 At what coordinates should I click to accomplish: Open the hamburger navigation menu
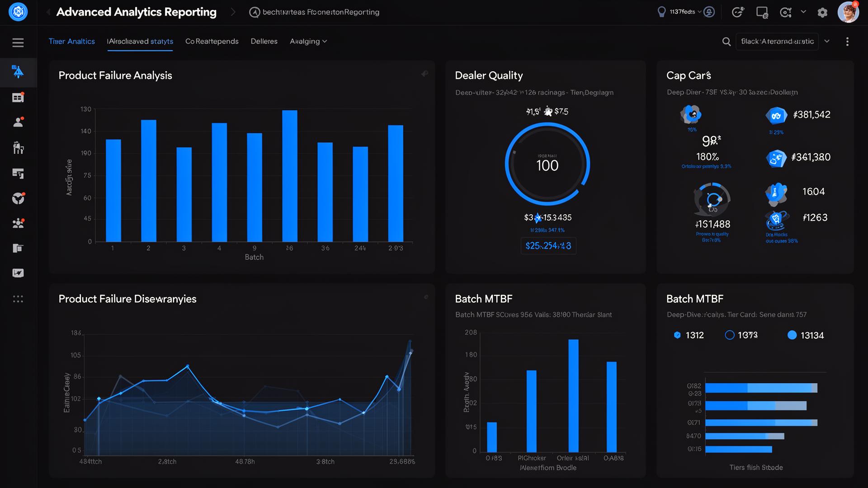[18, 42]
